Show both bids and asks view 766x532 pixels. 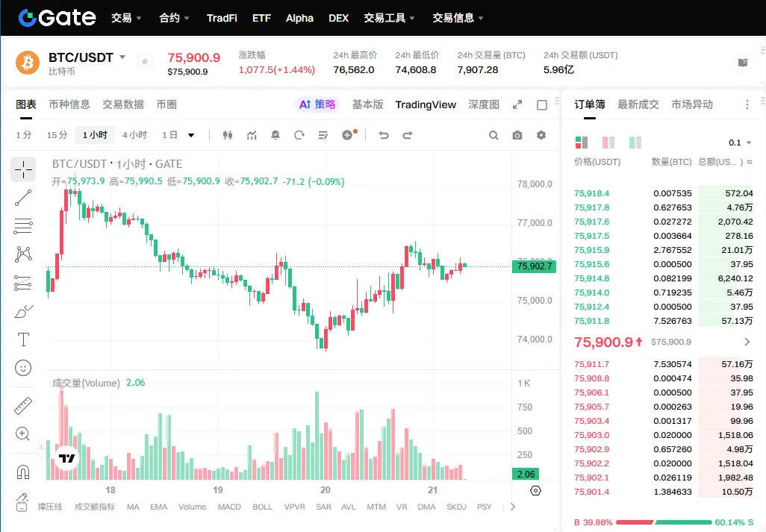tap(582, 143)
